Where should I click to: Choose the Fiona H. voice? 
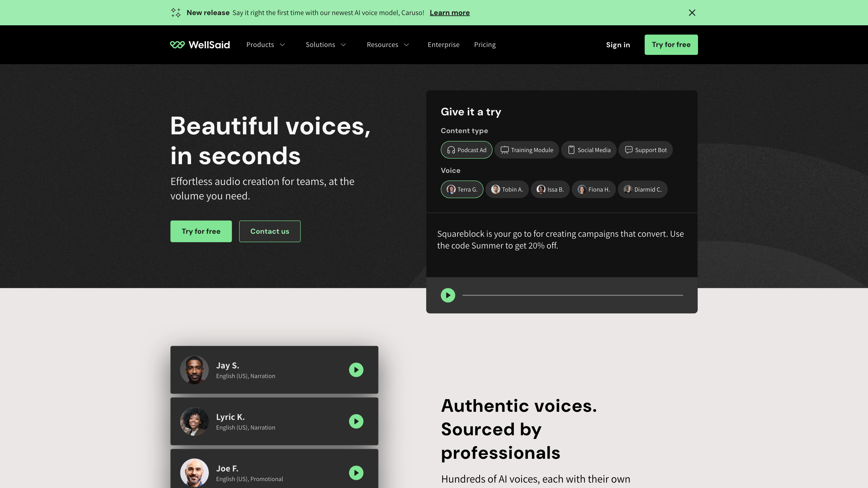click(x=594, y=189)
